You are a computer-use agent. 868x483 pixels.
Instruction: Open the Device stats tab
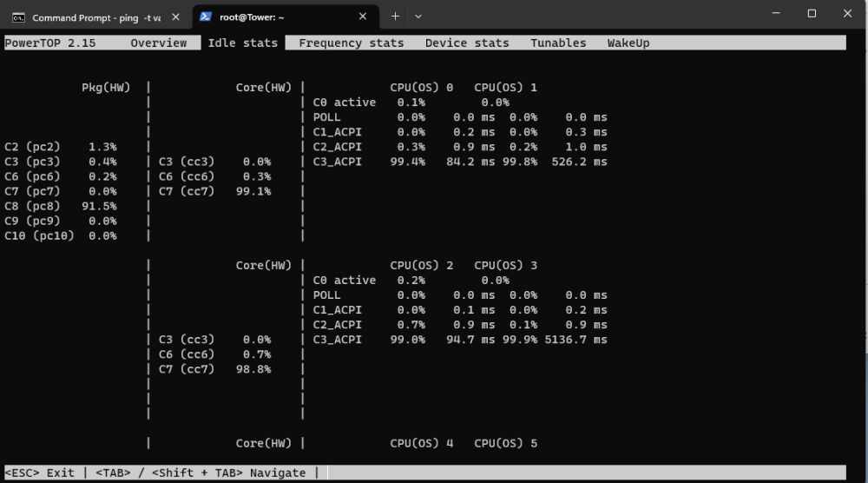tap(467, 43)
